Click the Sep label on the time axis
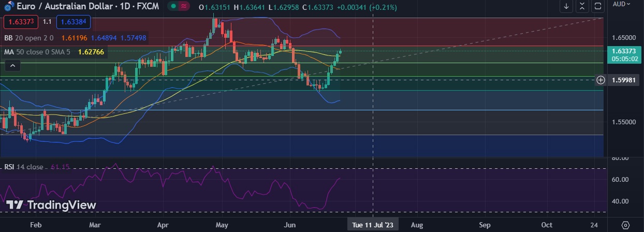This screenshot has height=232, width=644. [x=485, y=225]
